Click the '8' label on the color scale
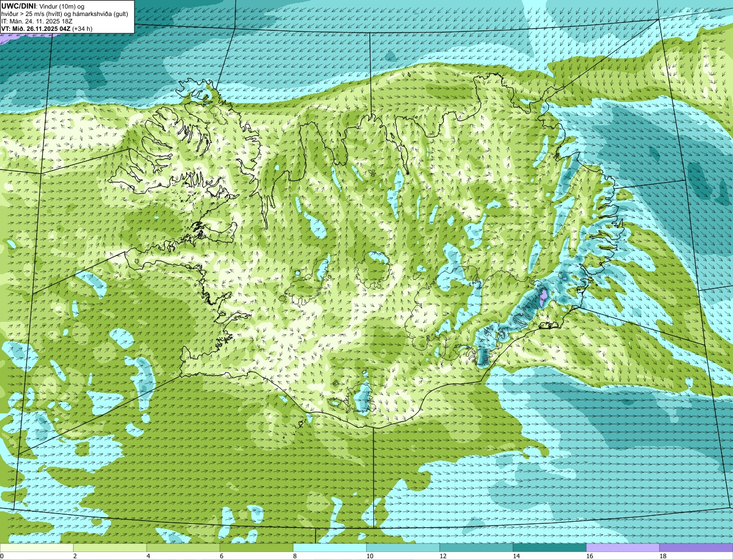 tap(295, 556)
